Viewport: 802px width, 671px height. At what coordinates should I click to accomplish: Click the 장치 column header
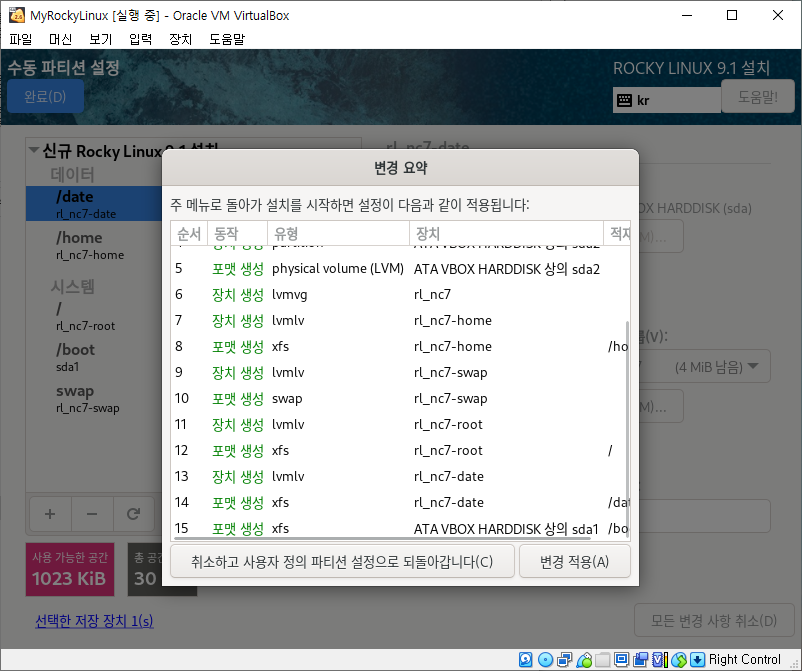[506, 234]
